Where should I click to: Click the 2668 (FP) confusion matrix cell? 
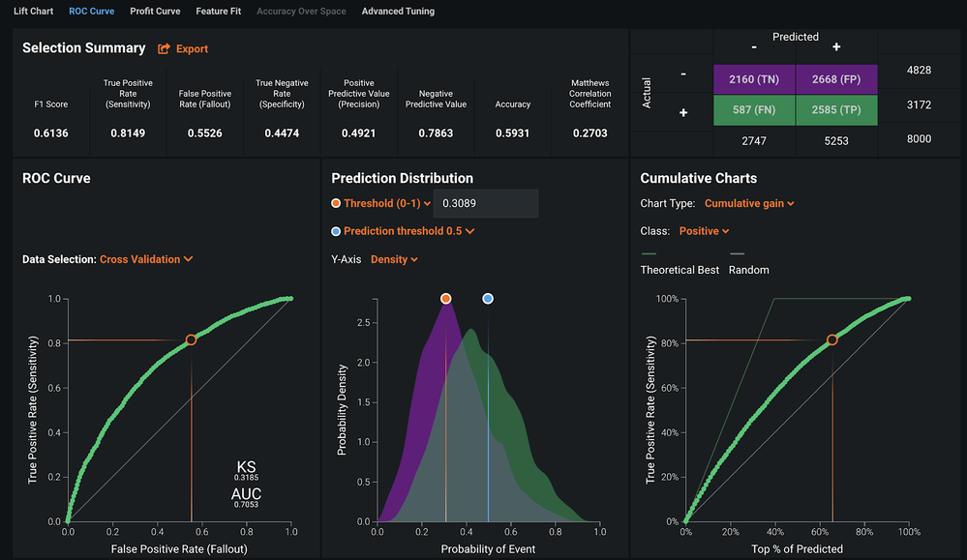837,79
